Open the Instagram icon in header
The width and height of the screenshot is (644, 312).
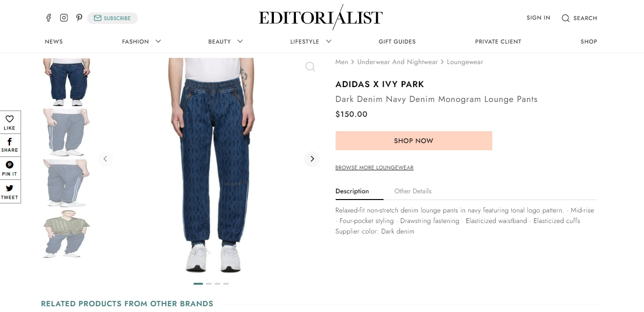click(64, 18)
